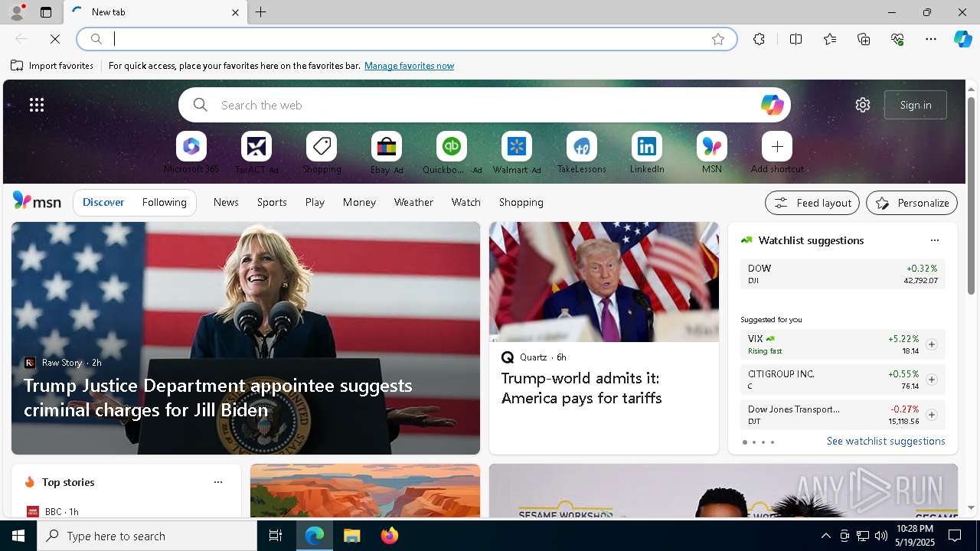This screenshot has width=980, height=551.
Task: Select the Discover tab
Action: [103, 202]
